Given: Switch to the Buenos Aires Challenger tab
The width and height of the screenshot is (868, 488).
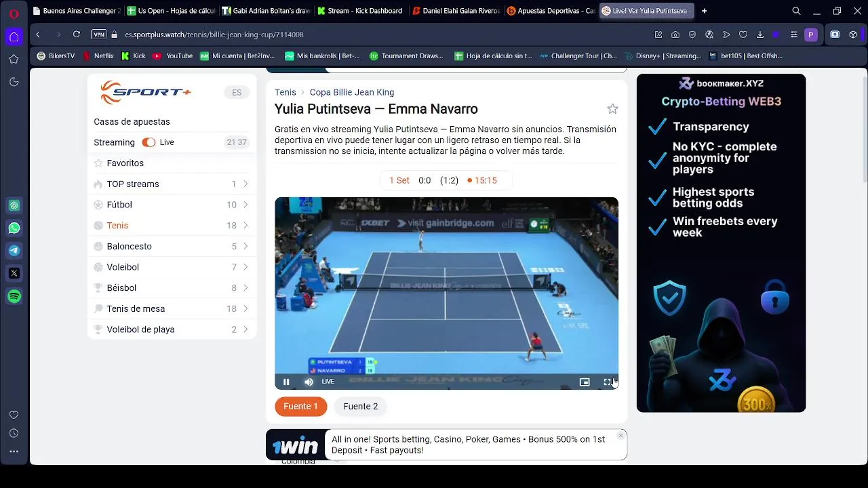Looking at the screenshot, I should 77,11.
